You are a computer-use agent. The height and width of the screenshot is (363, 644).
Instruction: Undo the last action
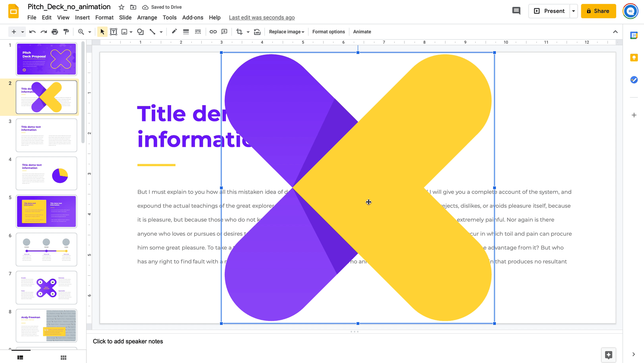[x=33, y=32]
